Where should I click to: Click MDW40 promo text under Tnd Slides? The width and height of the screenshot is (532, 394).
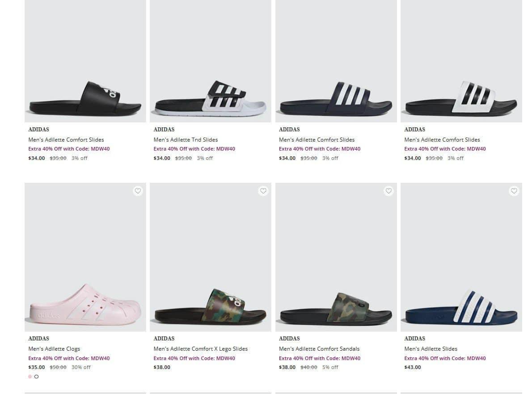194,149
